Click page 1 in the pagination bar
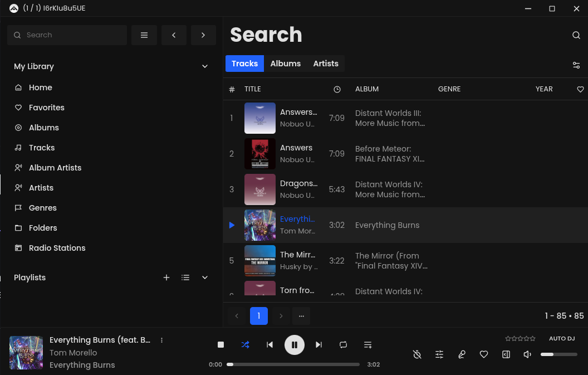588x375 pixels. pos(258,315)
